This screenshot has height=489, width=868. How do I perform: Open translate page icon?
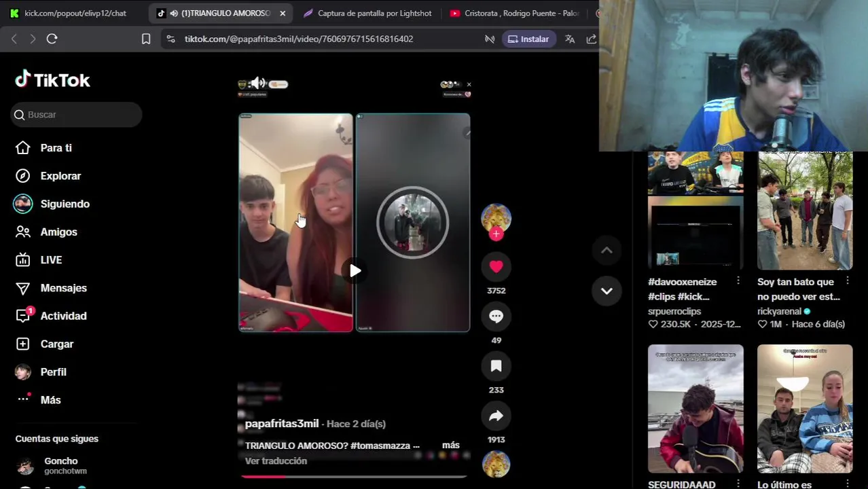(570, 39)
